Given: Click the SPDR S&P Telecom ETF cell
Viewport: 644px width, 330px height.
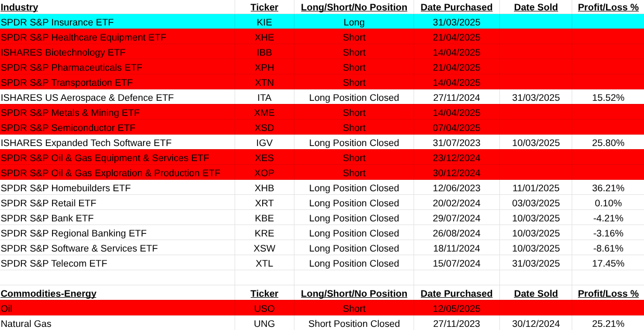Looking at the screenshot, I should click(54, 263).
